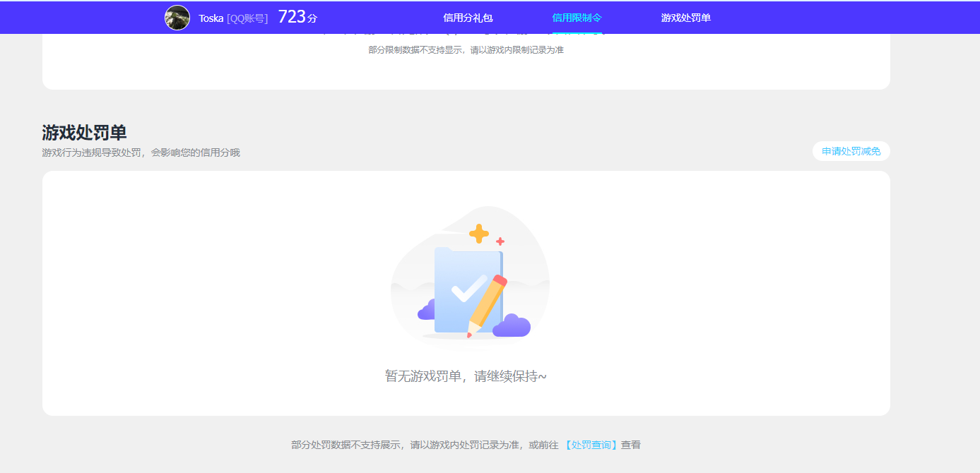
Task: Click the 暂无游戏罚单 empty-state message
Action: (x=466, y=376)
